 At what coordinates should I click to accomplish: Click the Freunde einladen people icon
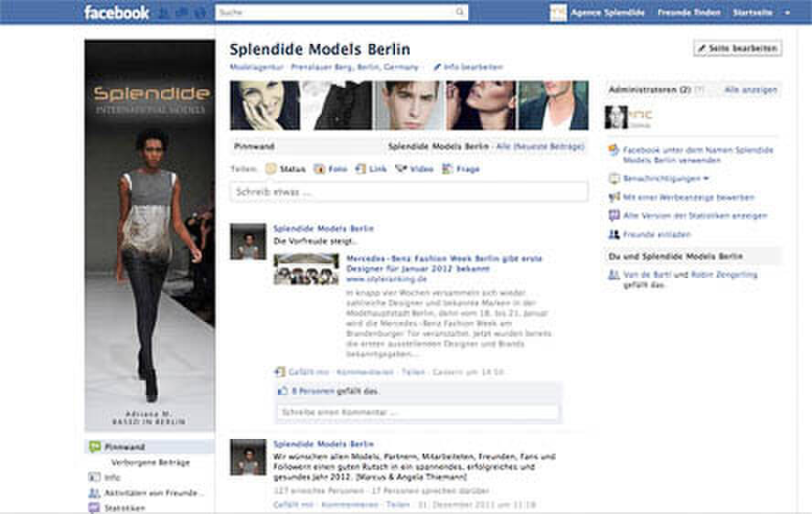[614, 234]
